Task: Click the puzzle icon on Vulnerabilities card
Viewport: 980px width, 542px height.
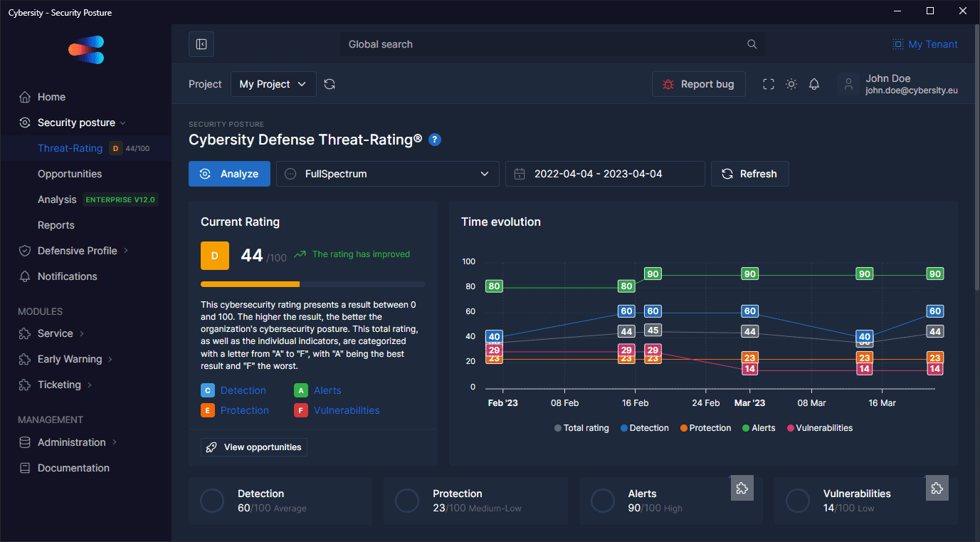Action: coord(937,488)
